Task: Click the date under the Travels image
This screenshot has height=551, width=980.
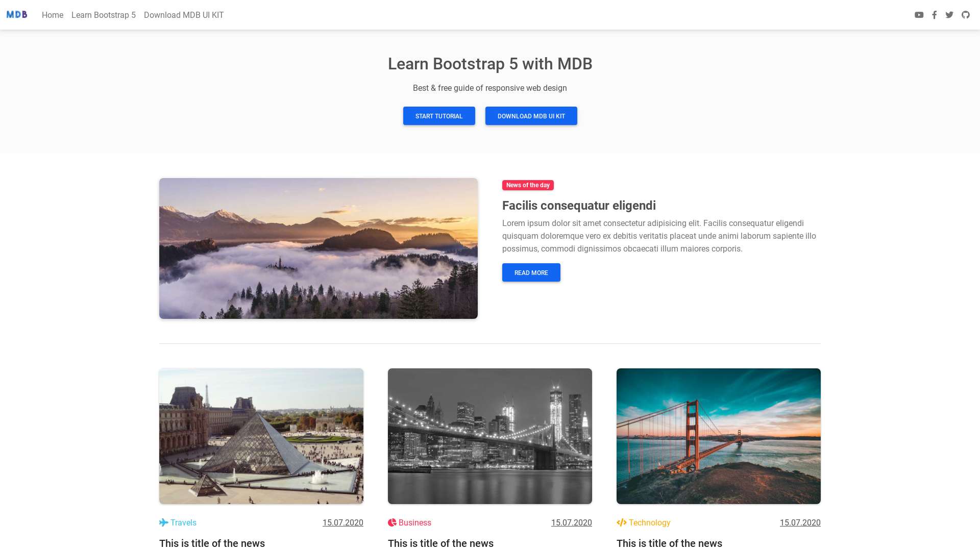Action: 343,522
